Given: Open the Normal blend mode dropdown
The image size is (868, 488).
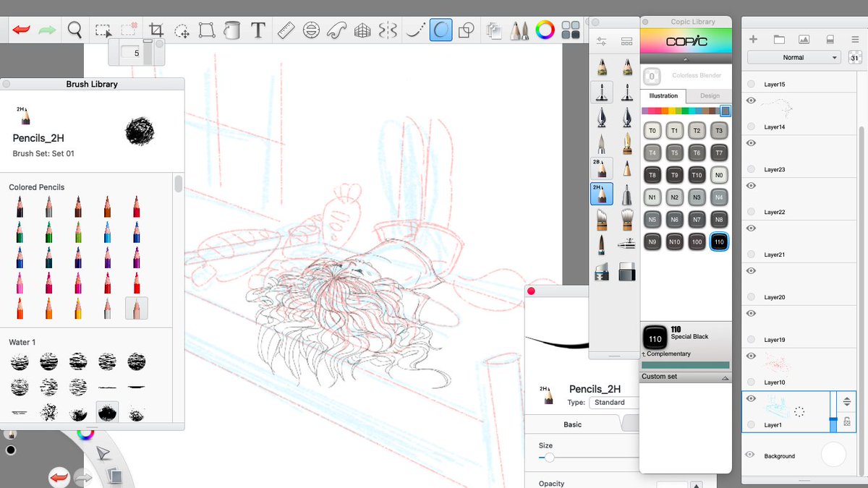Looking at the screenshot, I should pos(793,58).
